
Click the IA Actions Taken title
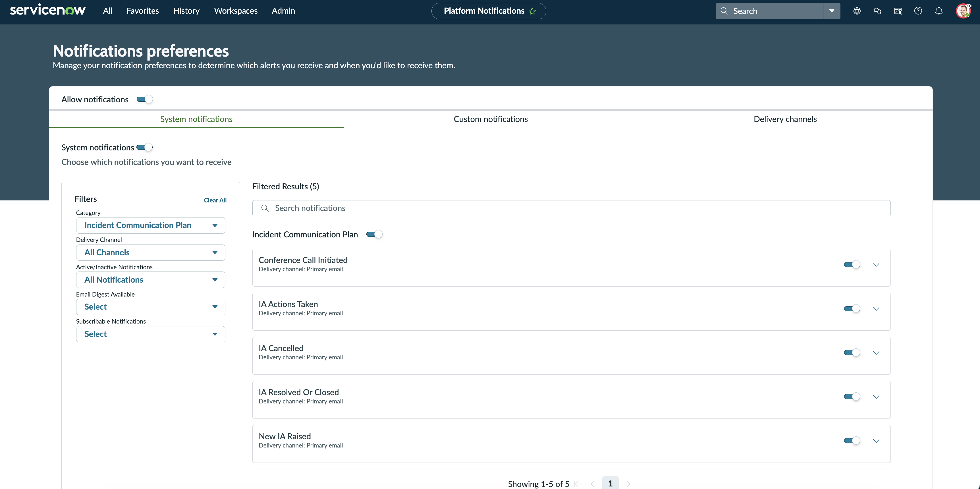[x=288, y=304]
